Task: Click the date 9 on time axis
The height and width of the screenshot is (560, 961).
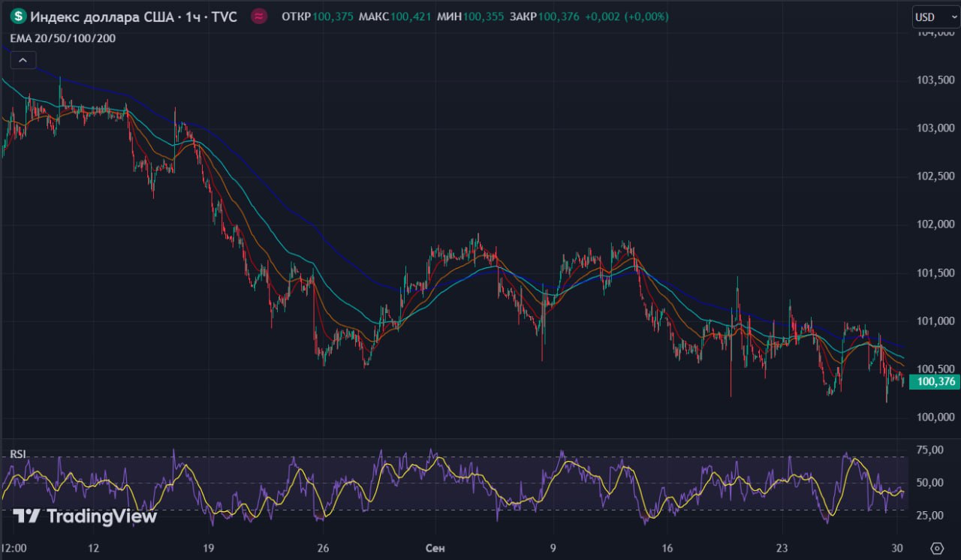Action: click(x=553, y=548)
